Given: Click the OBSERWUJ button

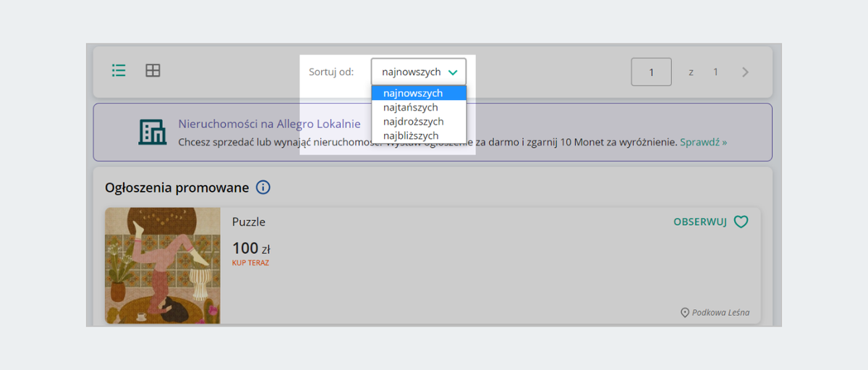Looking at the screenshot, I should tap(699, 222).
